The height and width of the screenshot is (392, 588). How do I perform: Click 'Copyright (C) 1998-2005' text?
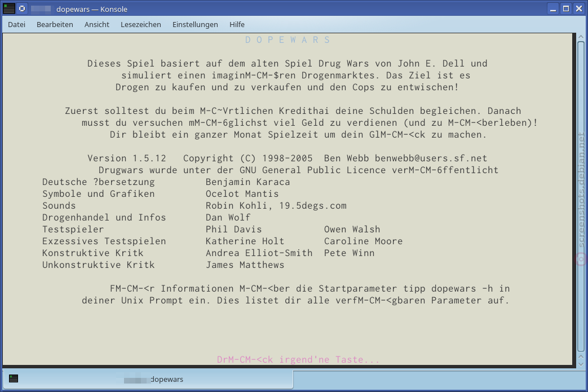(x=248, y=158)
